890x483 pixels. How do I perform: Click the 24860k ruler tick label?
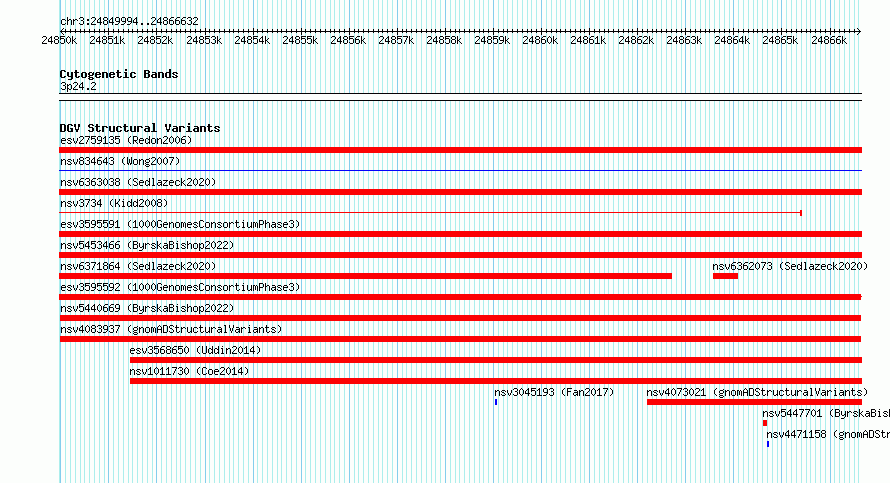(540, 40)
